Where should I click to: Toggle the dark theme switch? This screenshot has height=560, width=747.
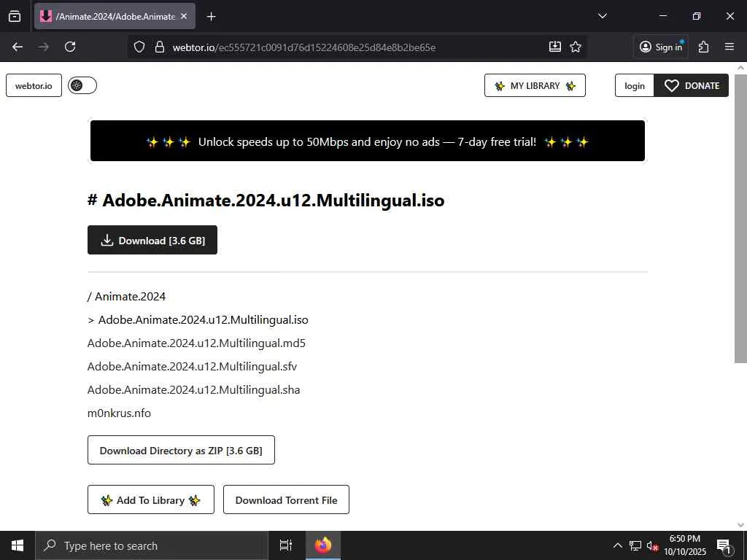(82, 85)
